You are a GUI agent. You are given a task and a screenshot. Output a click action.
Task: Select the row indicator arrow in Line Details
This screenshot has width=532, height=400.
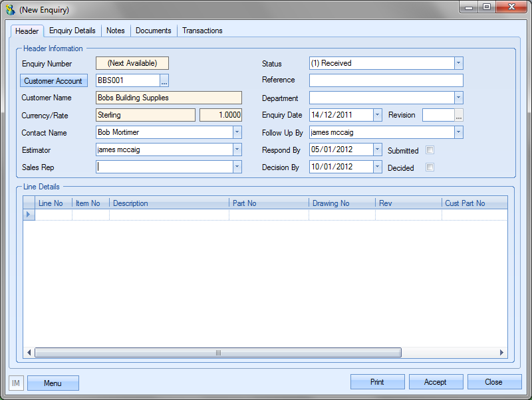pos(28,215)
